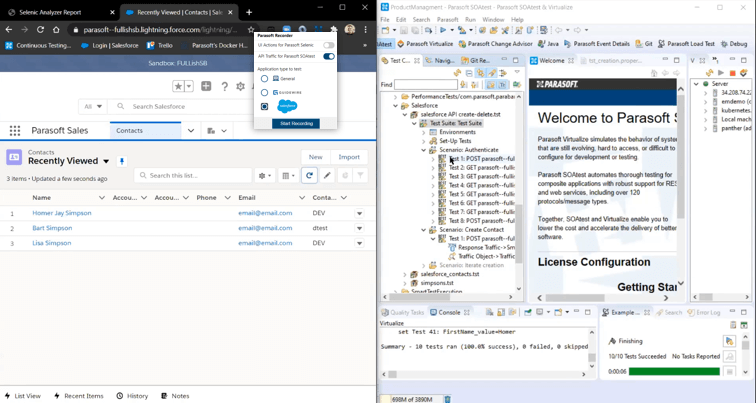Open Parasoft Event Details perspective
The height and width of the screenshot is (403, 756).
[x=597, y=44]
